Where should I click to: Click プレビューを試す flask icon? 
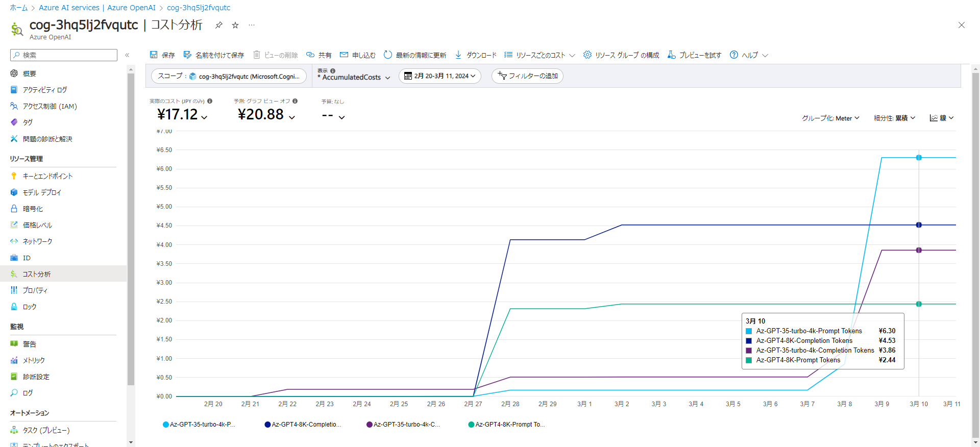pyautogui.click(x=672, y=55)
